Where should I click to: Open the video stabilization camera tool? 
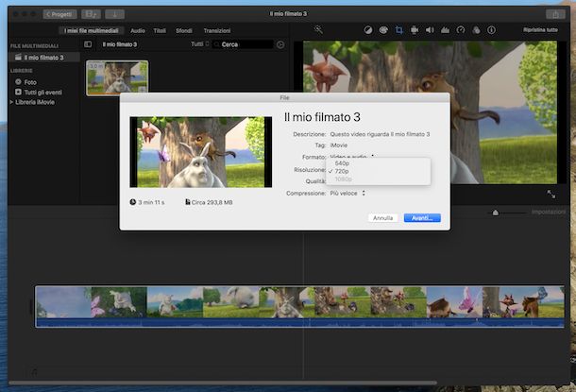click(415, 30)
